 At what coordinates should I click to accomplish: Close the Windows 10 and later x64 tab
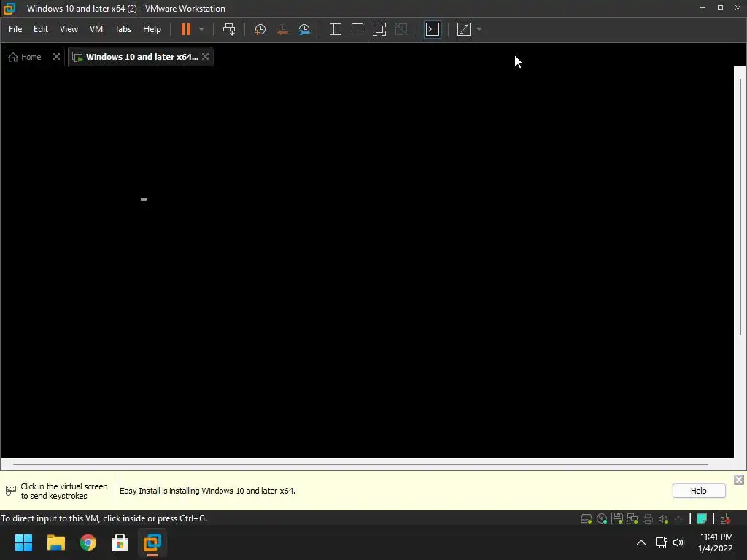tap(205, 56)
